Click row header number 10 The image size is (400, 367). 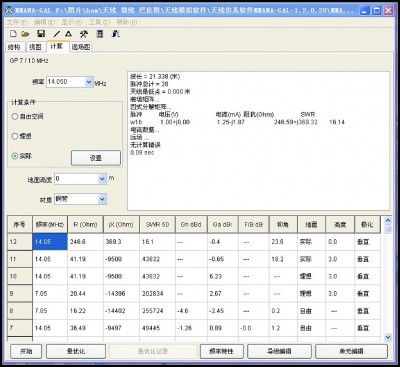point(20,276)
